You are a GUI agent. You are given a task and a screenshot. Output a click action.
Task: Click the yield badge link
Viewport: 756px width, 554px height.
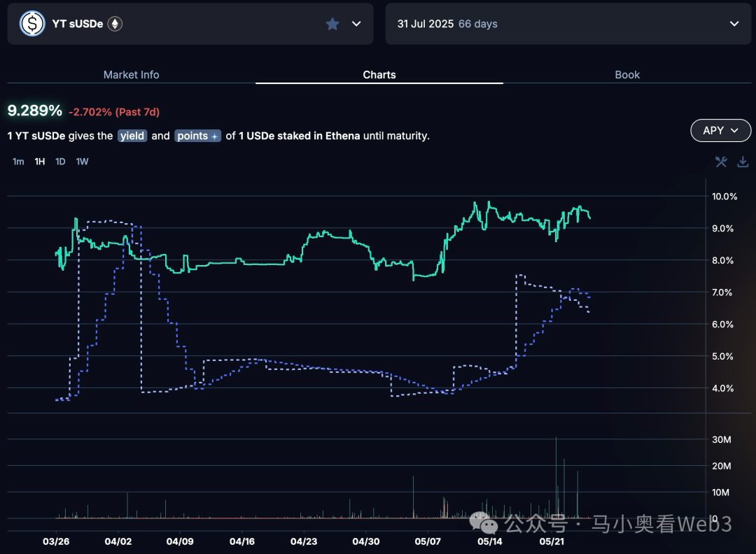(132, 136)
